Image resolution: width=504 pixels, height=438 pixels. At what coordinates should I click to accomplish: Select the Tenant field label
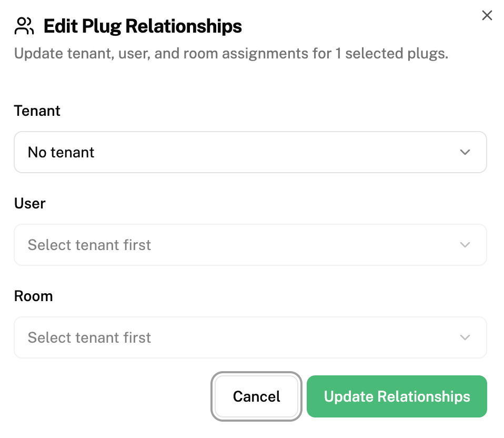37,111
